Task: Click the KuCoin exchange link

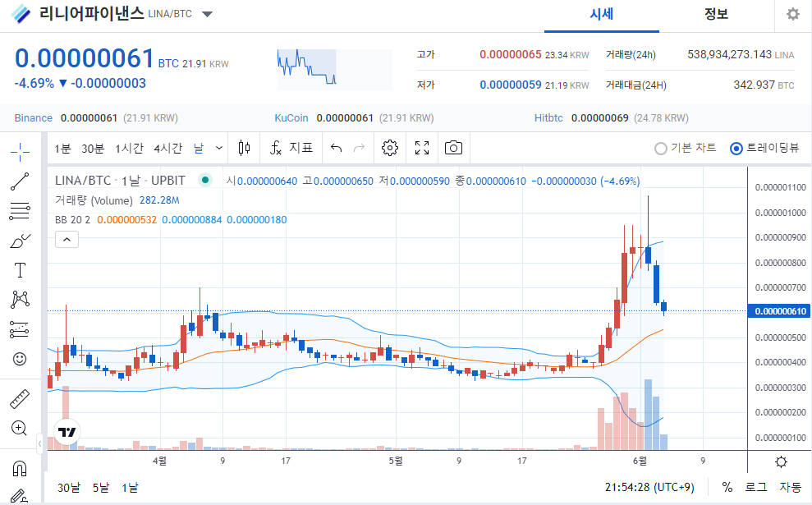Action: click(x=291, y=118)
